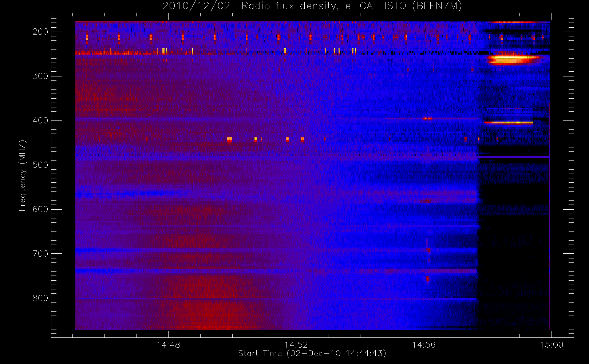Select the 700 frequency tick label
This screenshot has height=364, width=589.
click(x=40, y=254)
